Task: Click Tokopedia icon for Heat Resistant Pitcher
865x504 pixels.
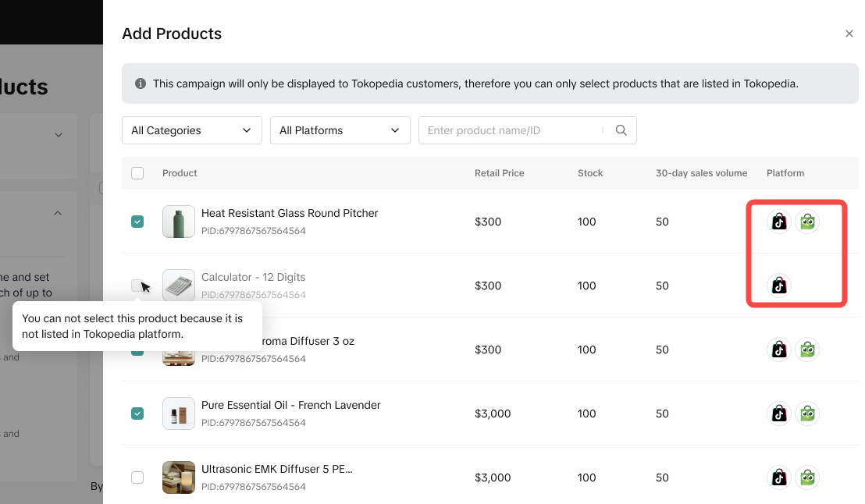Action: point(807,222)
